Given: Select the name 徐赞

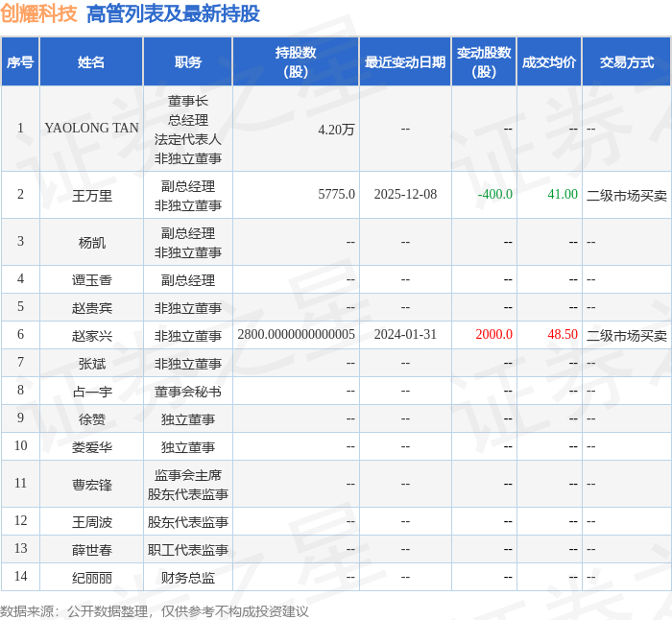Looking at the screenshot, I should [92, 419].
